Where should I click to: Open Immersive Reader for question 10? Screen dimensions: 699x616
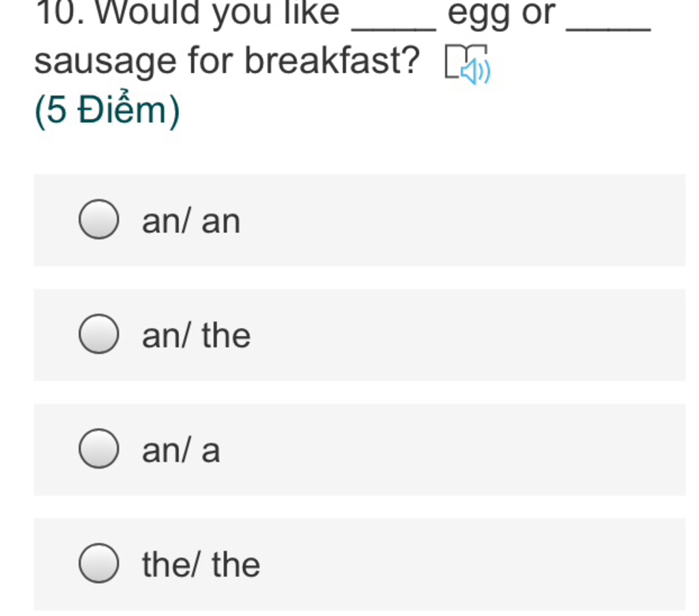[468, 64]
